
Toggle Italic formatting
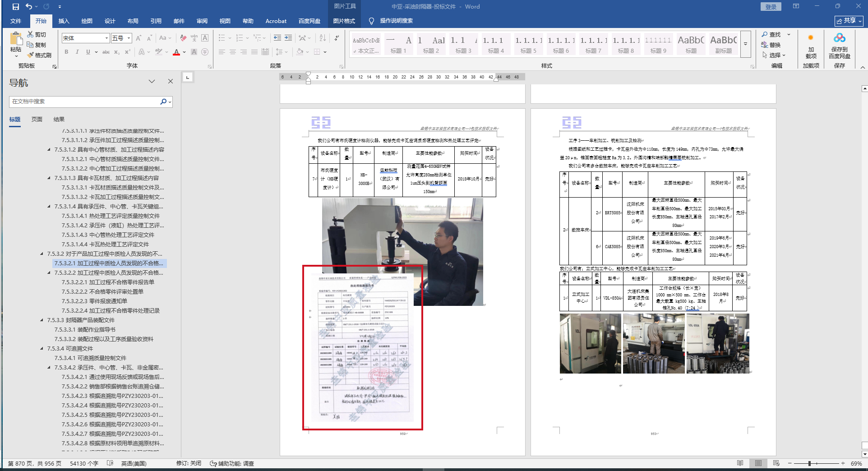77,52
